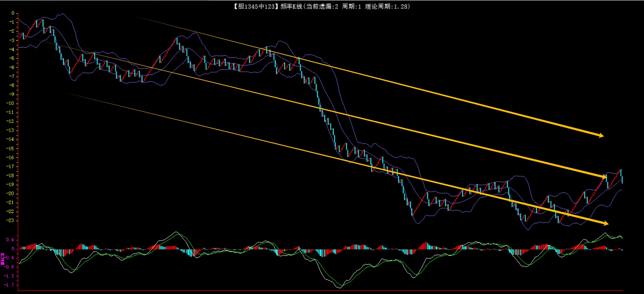Click the 当前遗漏:2 text in title
Viewport: 644px width, 294px height.
[322, 6]
